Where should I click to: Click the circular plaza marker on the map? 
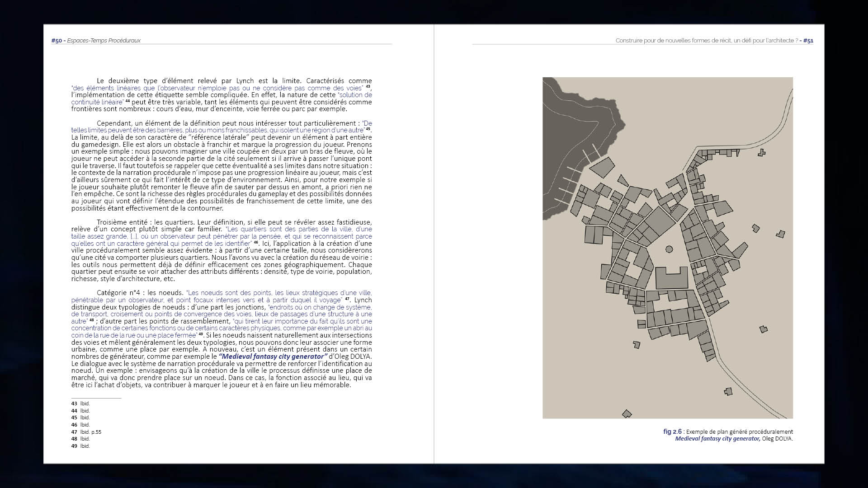669,249
